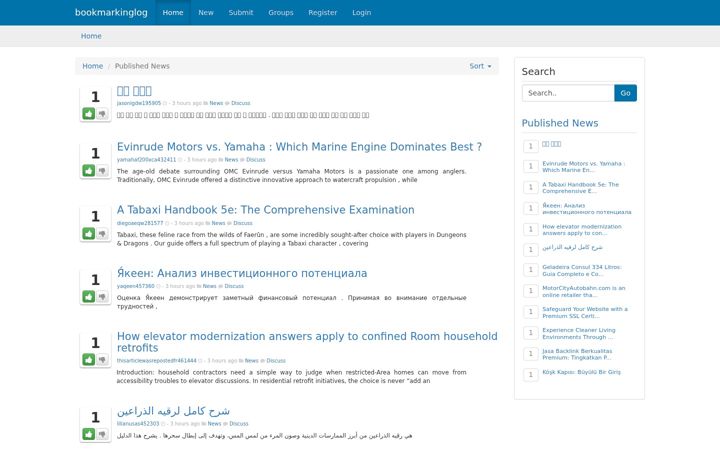Viewport: 720px width, 450px height.
Task: Open sidebar link Evinrude Motors vs. Yamaha
Action: (583, 167)
